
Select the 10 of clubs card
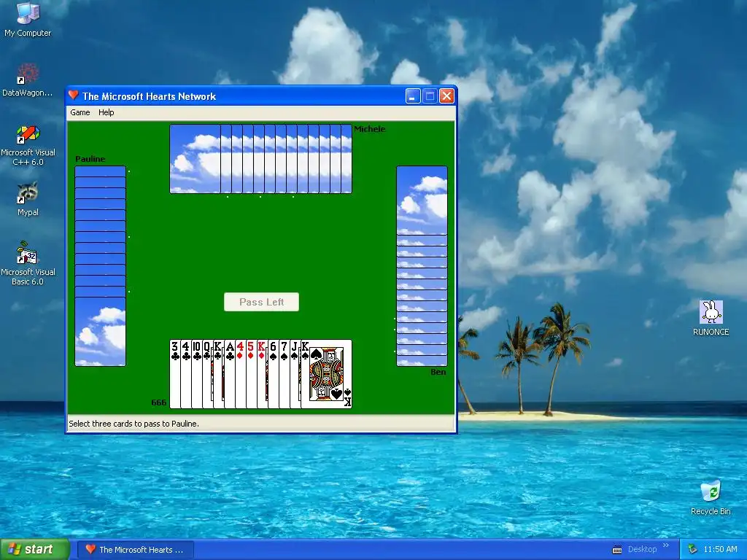click(197, 374)
